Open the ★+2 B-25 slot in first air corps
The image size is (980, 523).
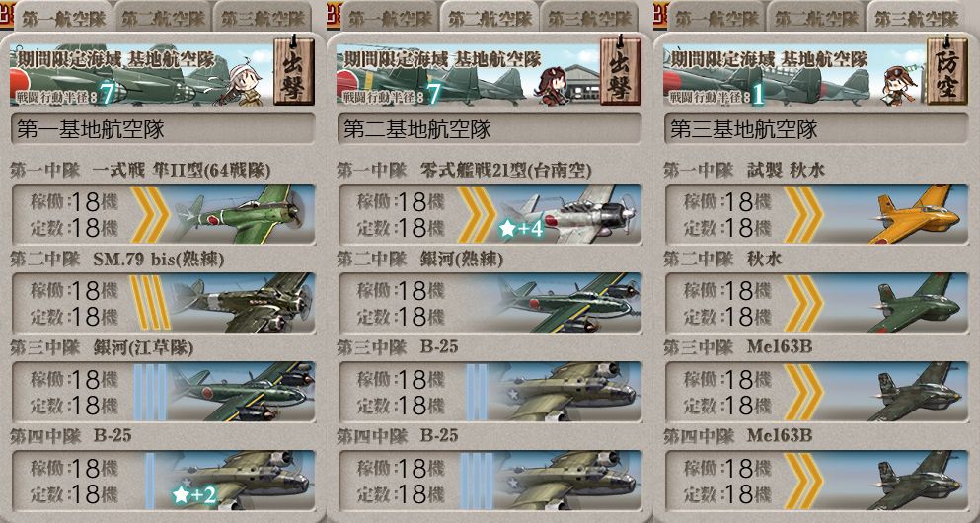coord(163,481)
